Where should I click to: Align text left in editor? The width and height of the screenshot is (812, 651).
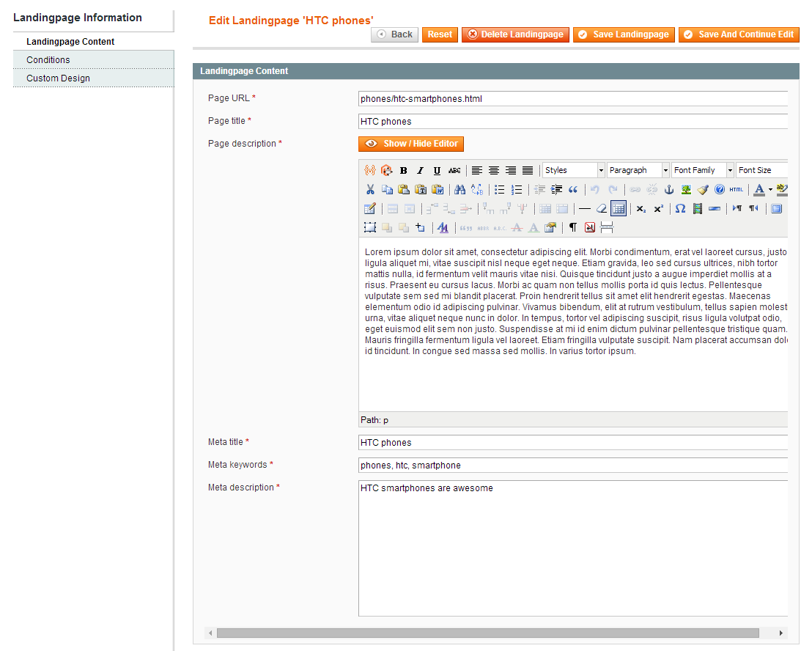[x=477, y=170]
